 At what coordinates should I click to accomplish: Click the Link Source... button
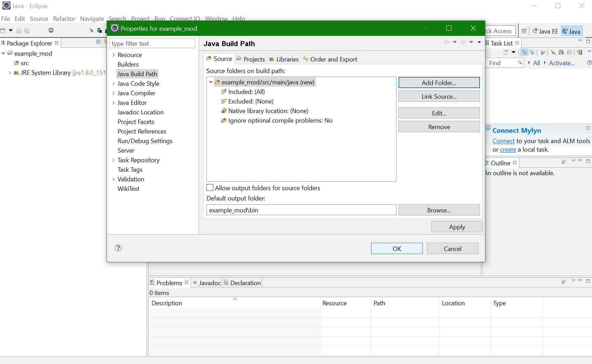coord(439,96)
